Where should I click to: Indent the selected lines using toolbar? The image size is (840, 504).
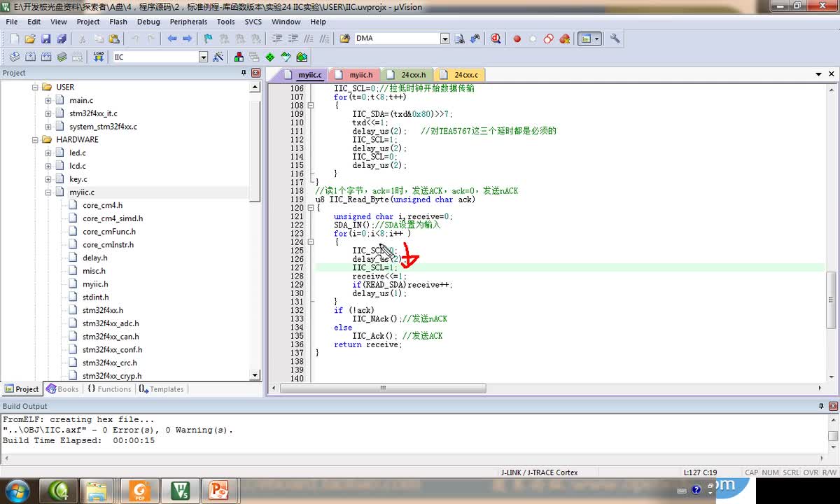(x=278, y=38)
